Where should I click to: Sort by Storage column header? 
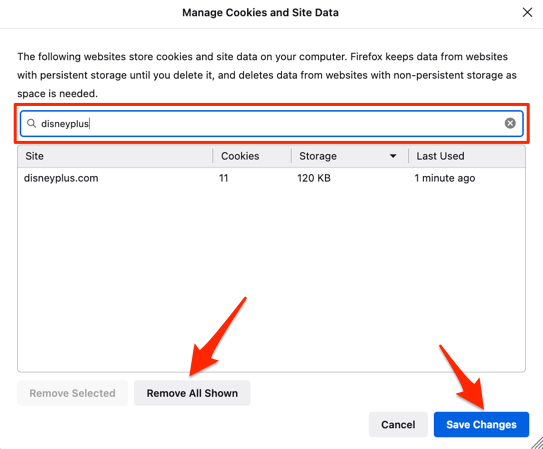tap(350, 156)
